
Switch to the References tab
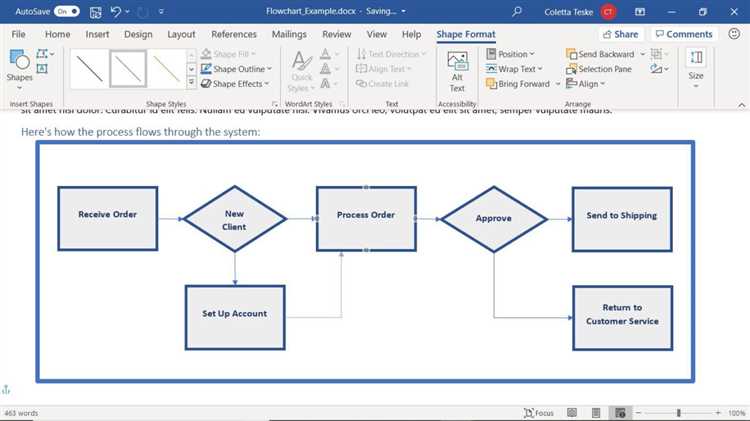(x=234, y=34)
